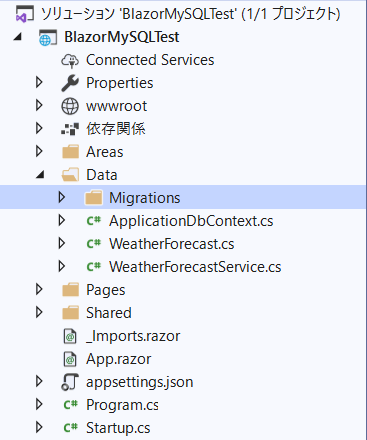Select the wwwroot item
Viewport: 367px width, 440px height.
116,106
